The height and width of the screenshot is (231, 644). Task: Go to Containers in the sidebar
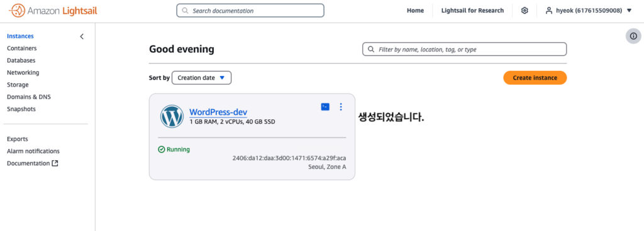tap(22, 48)
